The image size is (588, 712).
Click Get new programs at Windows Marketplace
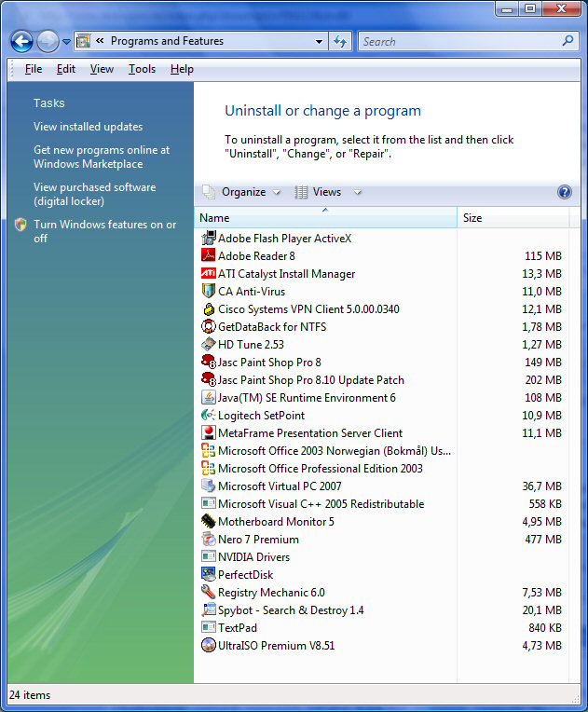(102, 157)
